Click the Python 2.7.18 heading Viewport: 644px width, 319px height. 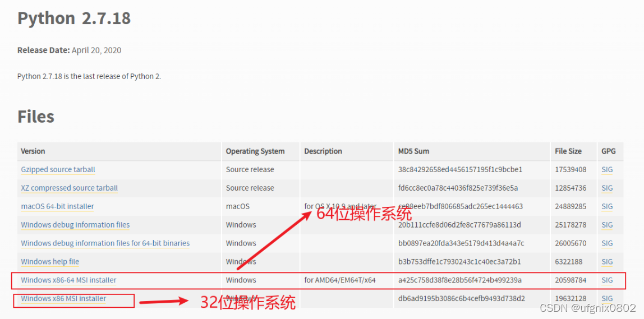[x=74, y=19]
